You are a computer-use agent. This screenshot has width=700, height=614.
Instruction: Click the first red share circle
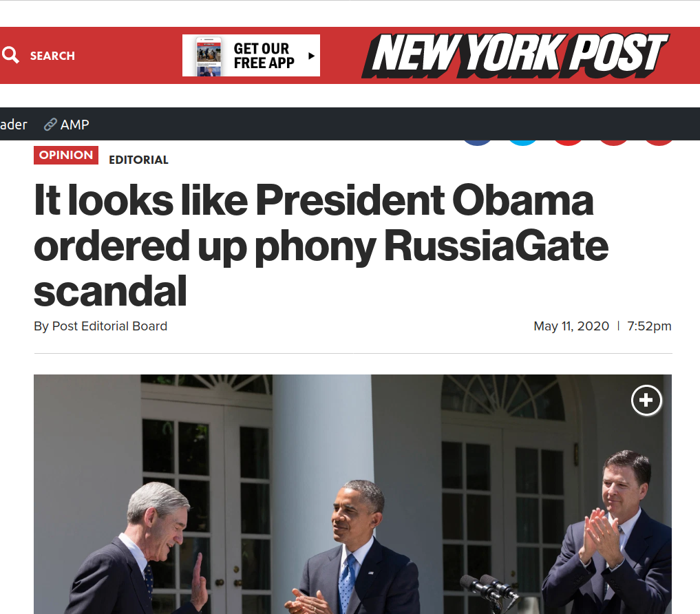(x=569, y=142)
